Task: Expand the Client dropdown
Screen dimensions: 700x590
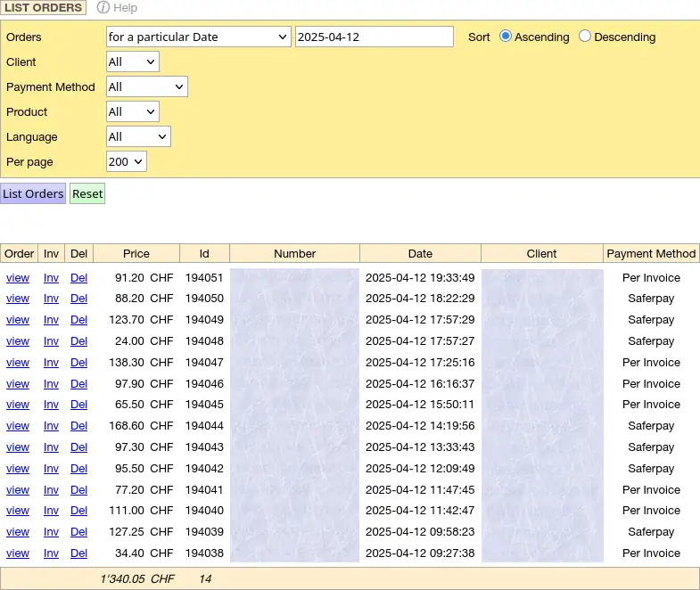Action: tap(132, 61)
